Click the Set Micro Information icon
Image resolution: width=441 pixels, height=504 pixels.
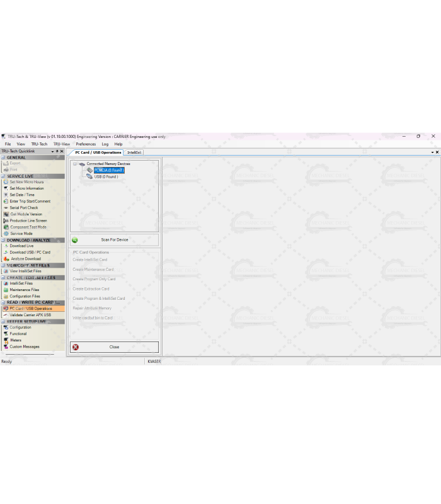click(6, 188)
